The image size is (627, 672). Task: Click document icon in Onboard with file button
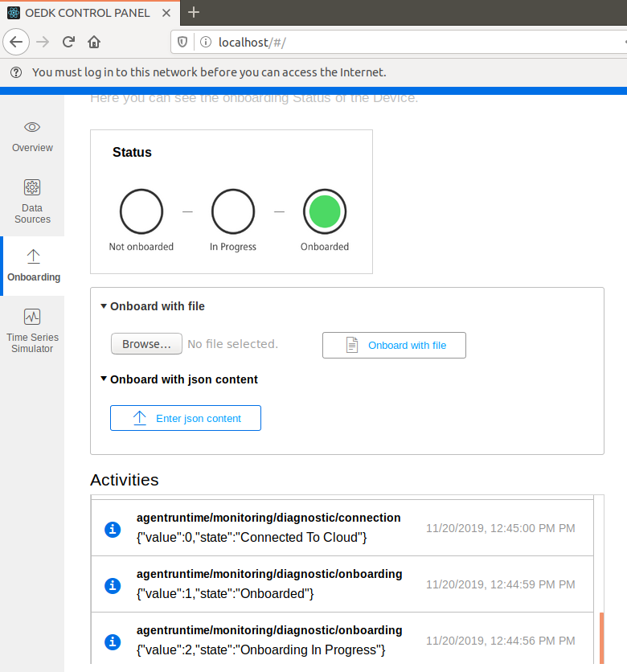352,345
